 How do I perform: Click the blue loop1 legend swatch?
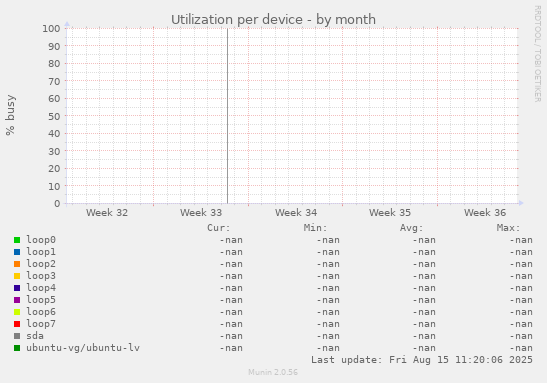(x=17, y=252)
